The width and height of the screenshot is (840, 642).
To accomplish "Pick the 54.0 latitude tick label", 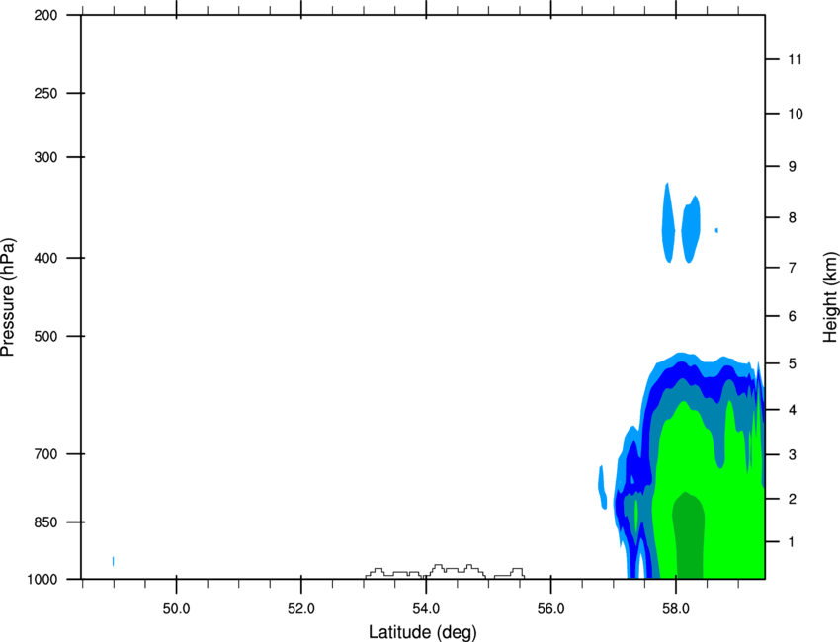I will click(x=426, y=608).
